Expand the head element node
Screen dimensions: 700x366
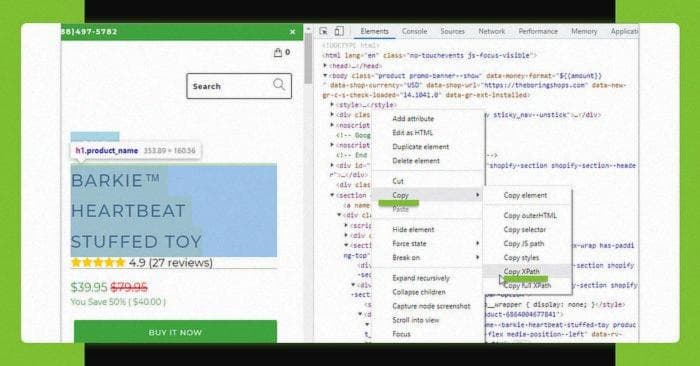[x=325, y=66]
